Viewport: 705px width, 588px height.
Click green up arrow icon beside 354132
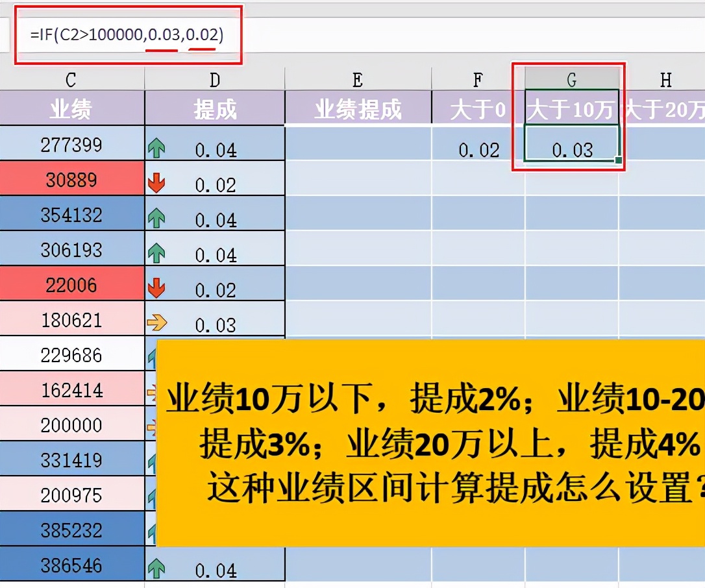tap(156, 219)
